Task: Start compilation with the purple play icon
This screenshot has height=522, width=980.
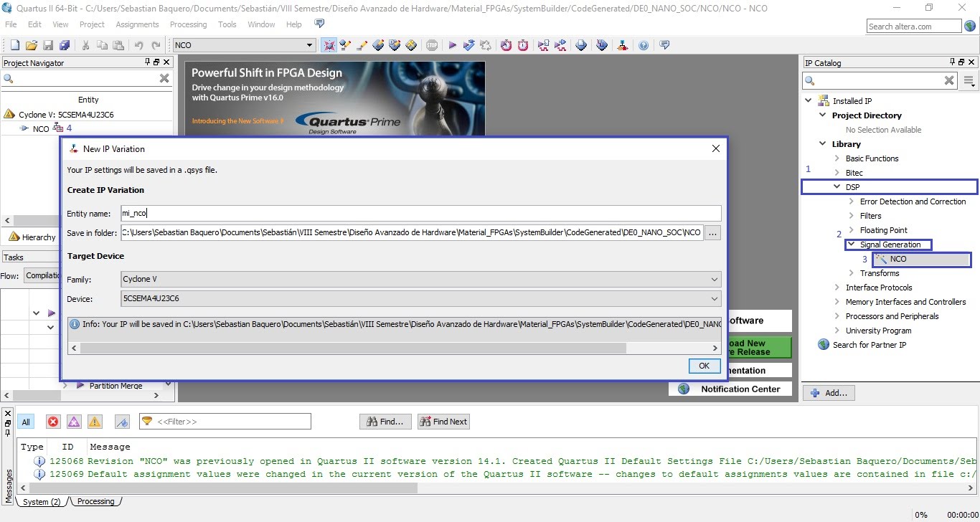Action: 452,45
